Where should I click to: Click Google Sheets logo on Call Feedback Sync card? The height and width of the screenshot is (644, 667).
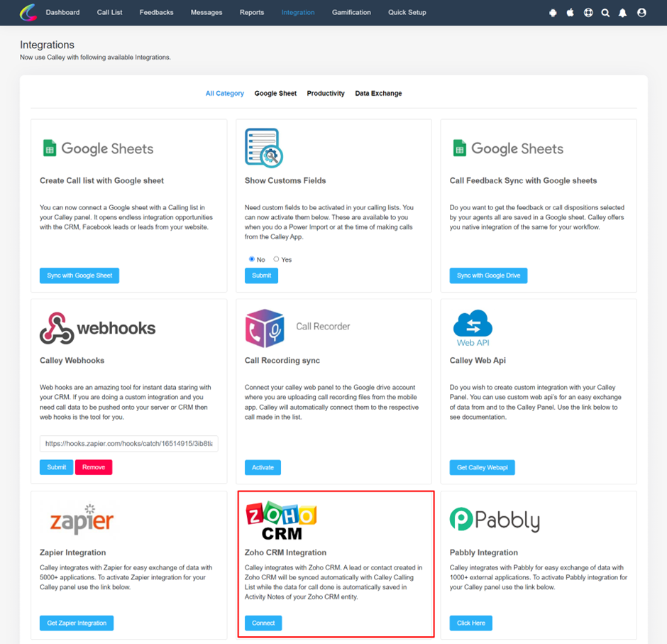pos(508,148)
